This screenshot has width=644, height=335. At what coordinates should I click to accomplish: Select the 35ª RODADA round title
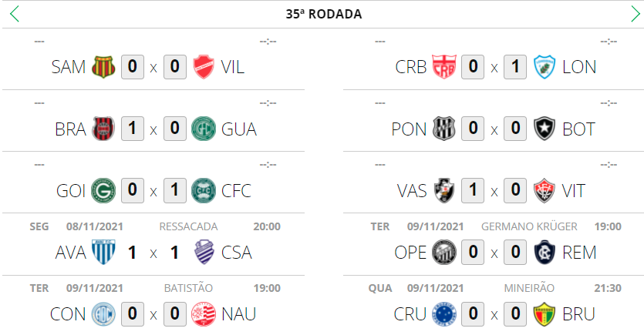click(324, 14)
